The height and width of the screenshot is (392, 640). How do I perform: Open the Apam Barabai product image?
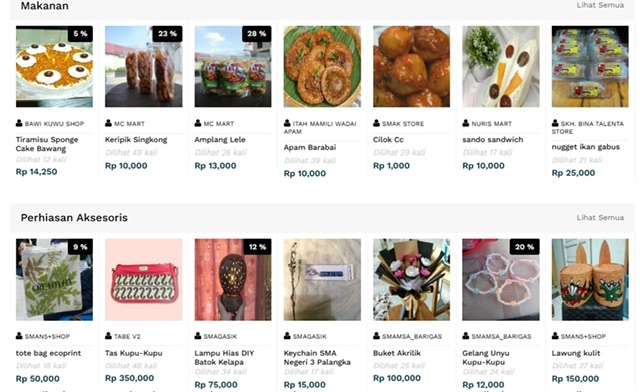(x=322, y=67)
